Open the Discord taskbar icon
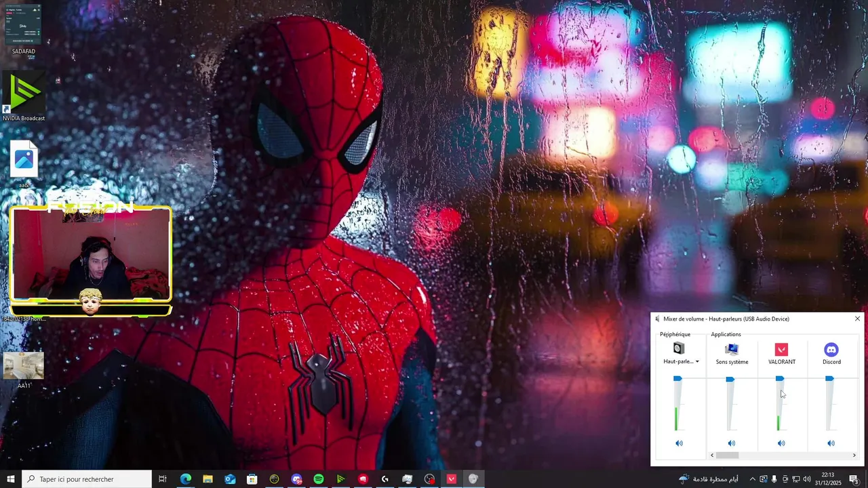The width and height of the screenshot is (868, 488). [x=296, y=479]
